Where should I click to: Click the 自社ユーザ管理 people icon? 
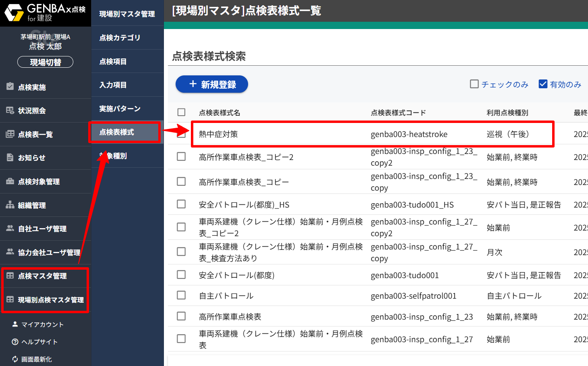pyautogui.click(x=10, y=228)
